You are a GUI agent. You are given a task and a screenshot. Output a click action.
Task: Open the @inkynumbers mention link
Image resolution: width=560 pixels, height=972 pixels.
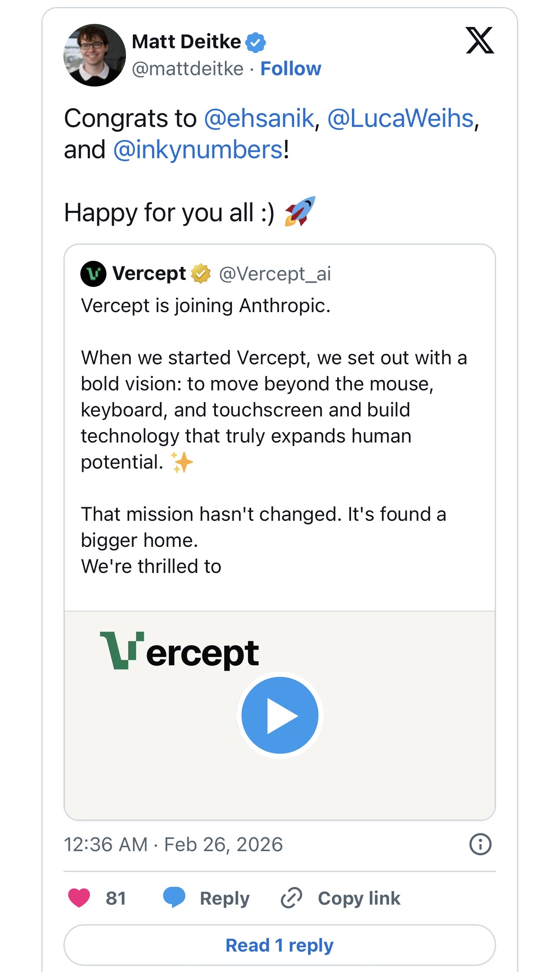coord(198,150)
